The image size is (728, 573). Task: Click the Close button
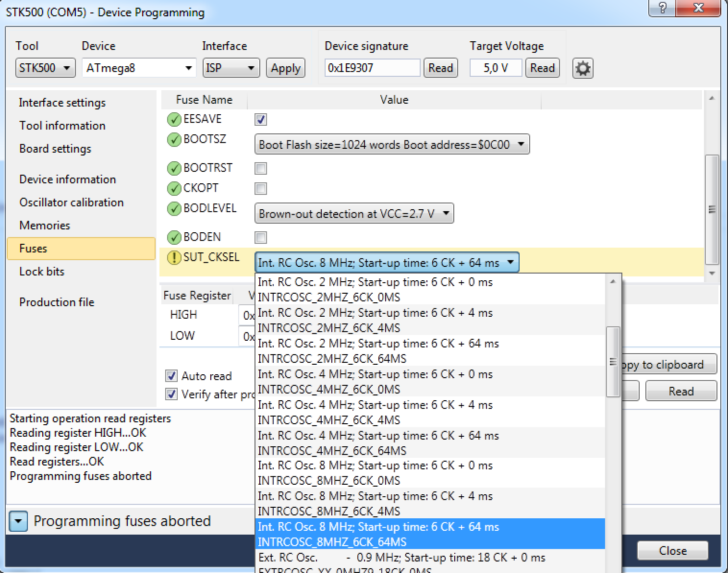(672, 550)
